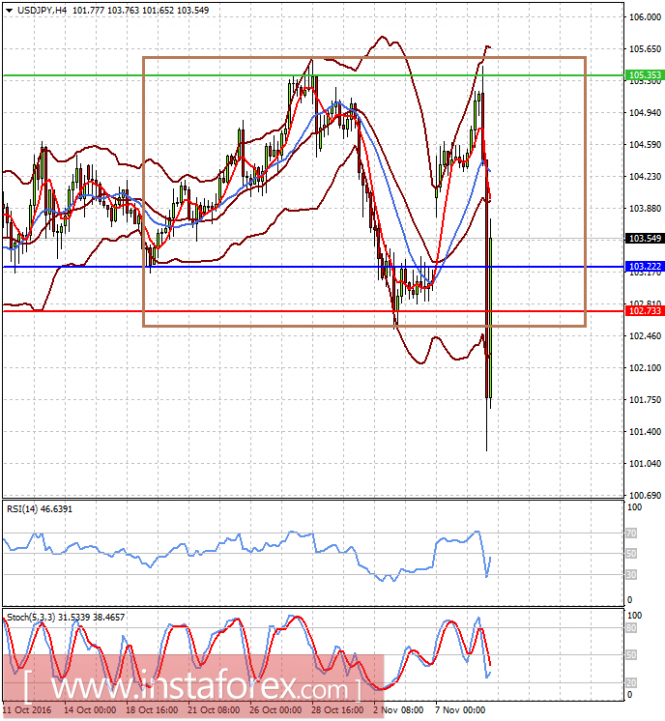Screen dimensions: 665x721
Task: Click the dropdown triangle beside USDJPY,H4
Action: [x=9, y=10]
